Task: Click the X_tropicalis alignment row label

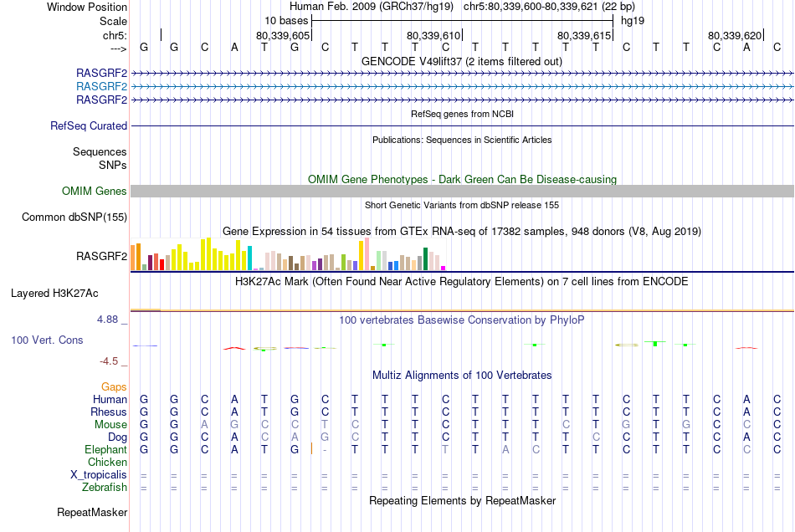Action: pos(99,475)
